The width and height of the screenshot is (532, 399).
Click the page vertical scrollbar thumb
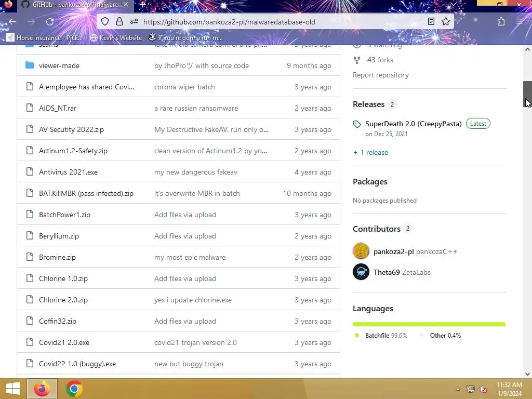coord(527,94)
